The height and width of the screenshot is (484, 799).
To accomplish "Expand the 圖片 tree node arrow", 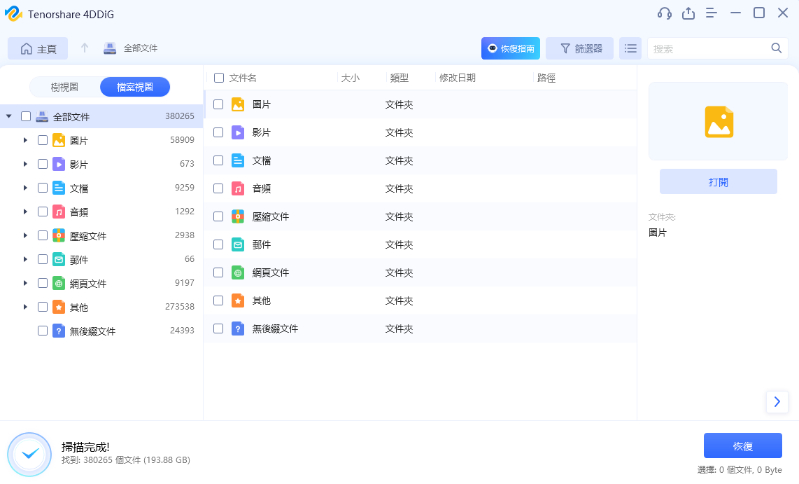I will (x=25, y=140).
